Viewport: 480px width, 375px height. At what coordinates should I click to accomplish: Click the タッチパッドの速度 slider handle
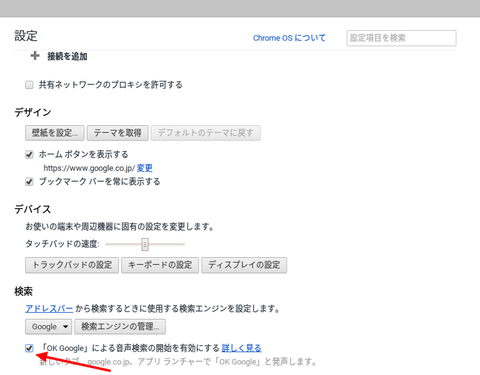[145, 244]
